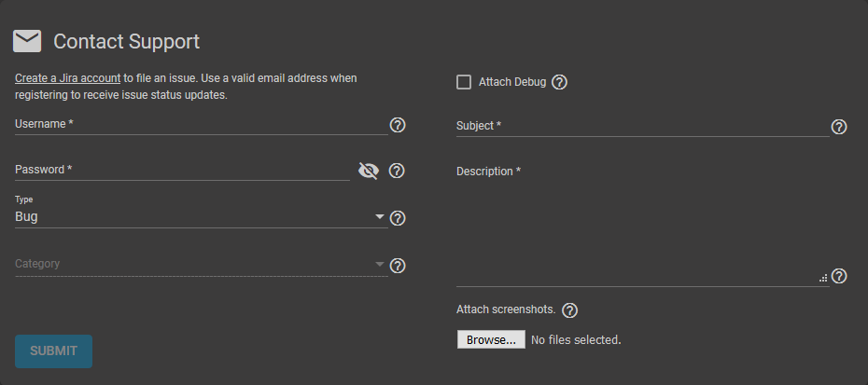
Task: Click the SUBMIT button
Action: [x=54, y=351]
